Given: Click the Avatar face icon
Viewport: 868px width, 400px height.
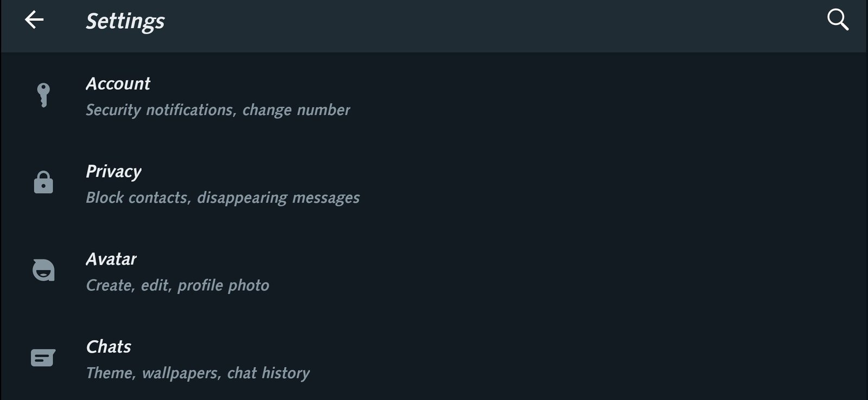Looking at the screenshot, I should pyautogui.click(x=43, y=270).
